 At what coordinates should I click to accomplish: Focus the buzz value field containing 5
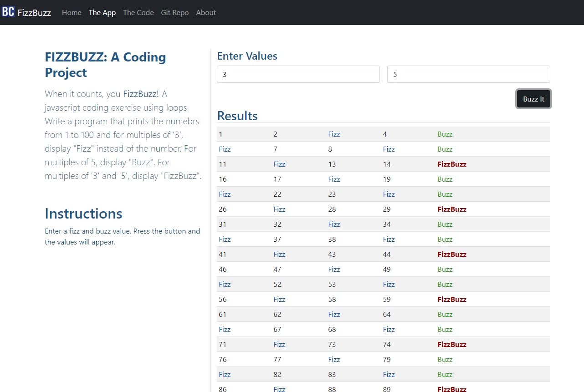468,74
